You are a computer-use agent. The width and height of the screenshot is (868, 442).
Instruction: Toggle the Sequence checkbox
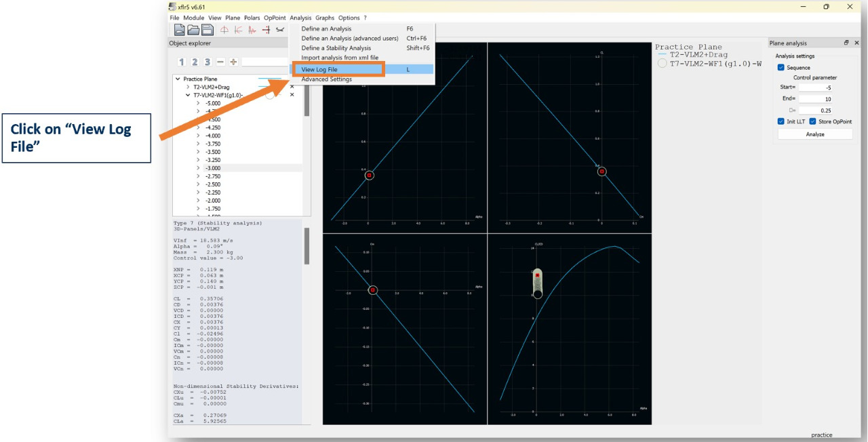pyautogui.click(x=781, y=68)
